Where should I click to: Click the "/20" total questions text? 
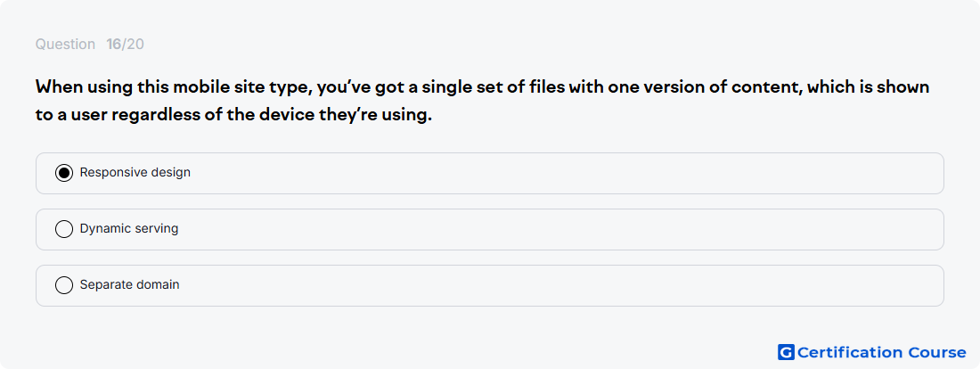coord(133,45)
